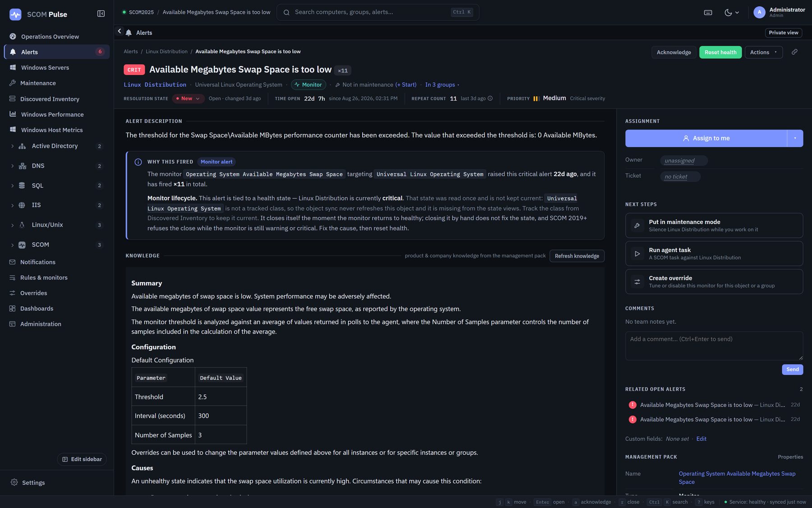
Task: Click the Maintenance wrench sidebar icon
Action: tap(13, 83)
